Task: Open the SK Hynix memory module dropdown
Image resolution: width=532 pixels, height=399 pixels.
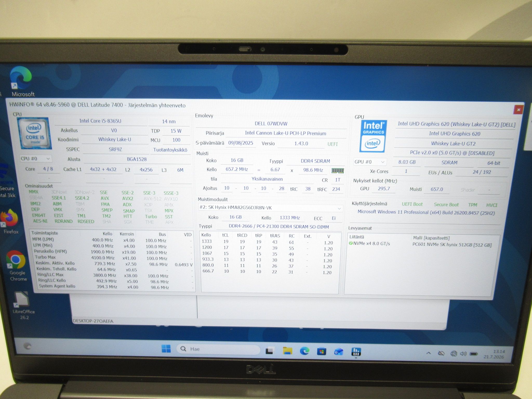Action: point(270,208)
